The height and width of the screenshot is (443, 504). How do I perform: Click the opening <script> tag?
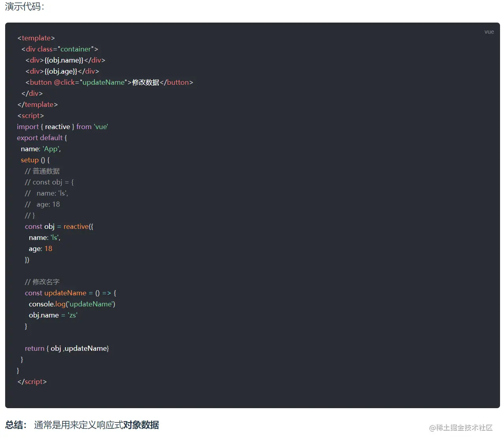[x=30, y=116]
